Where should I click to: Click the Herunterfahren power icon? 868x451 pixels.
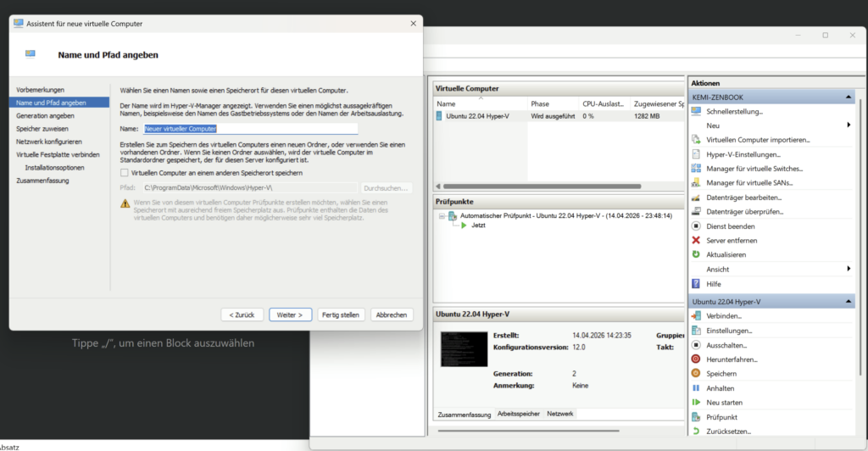click(696, 359)
